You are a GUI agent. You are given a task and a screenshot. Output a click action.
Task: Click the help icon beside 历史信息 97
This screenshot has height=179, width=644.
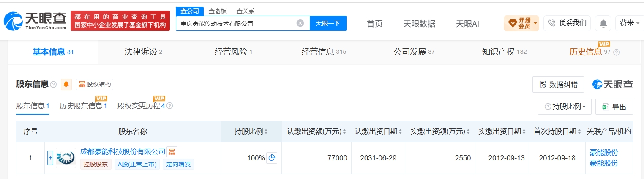617,52
